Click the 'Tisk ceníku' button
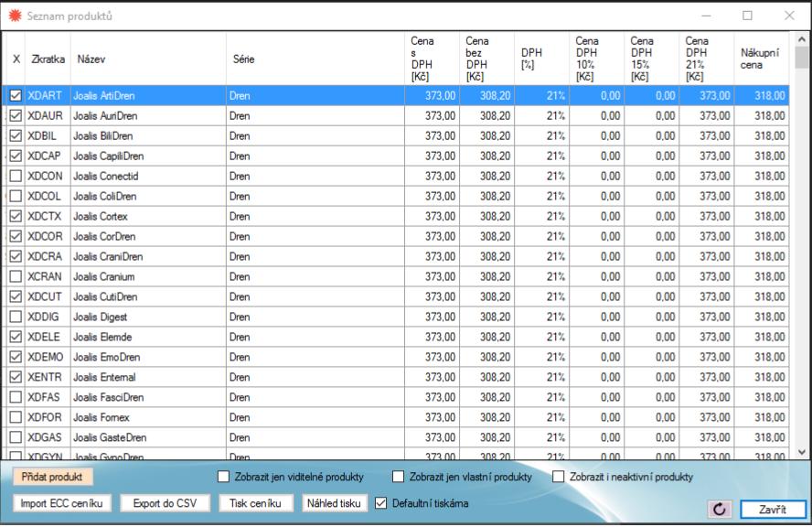 (x=255, y=503)
